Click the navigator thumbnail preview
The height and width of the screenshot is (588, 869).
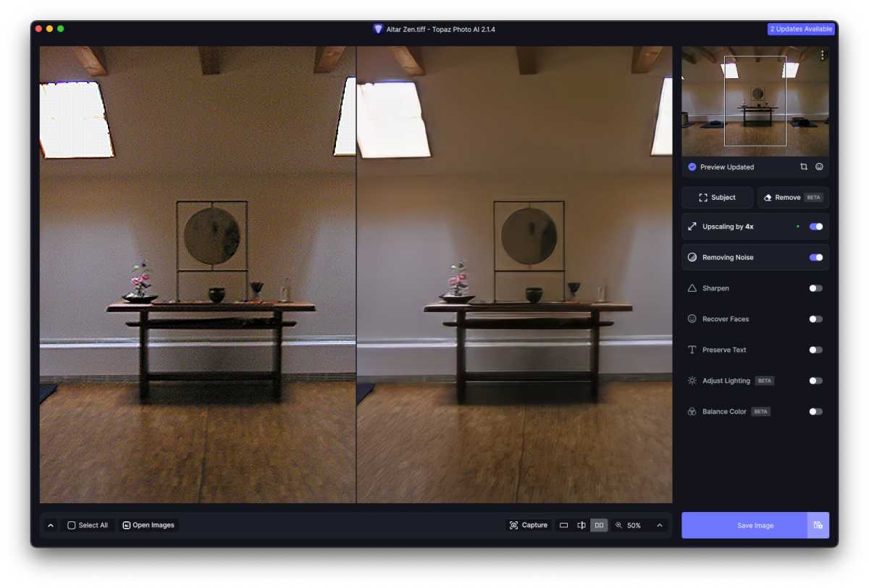[755, 101]
